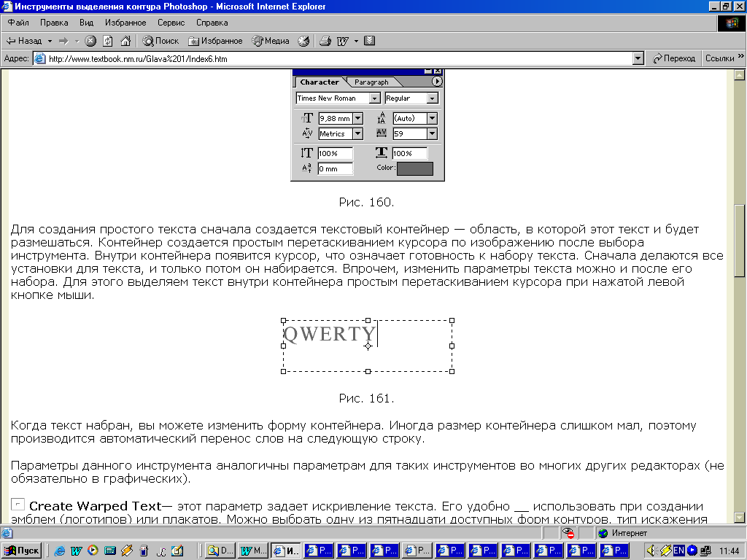Launch Windows Media Player from quick launch
The width and height of the screenshot is (747, 560).
coord(93,551)
